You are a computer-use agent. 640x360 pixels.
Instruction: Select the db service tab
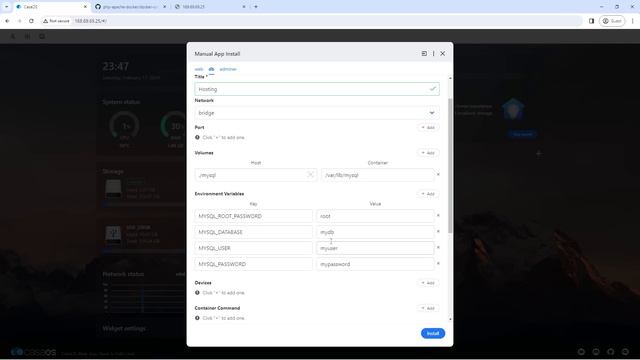(211, 69)
